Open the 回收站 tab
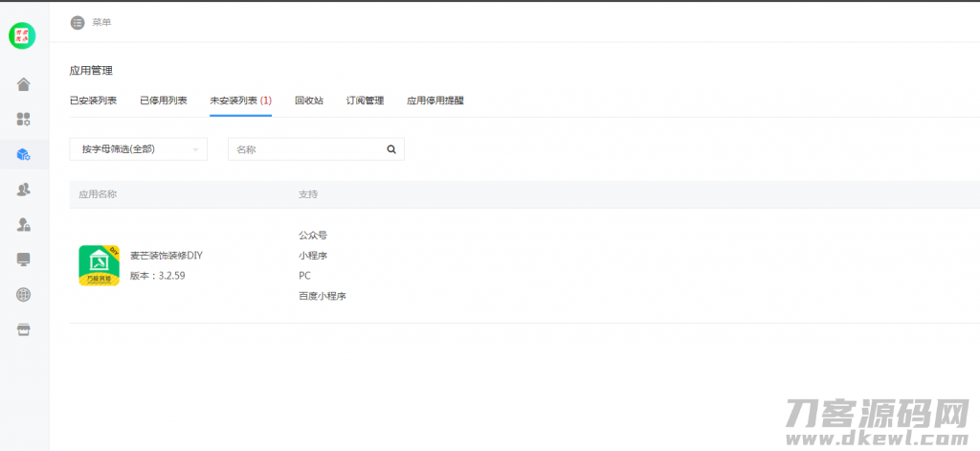The height and width of the screenshot is (451, 980). (309, 101)
